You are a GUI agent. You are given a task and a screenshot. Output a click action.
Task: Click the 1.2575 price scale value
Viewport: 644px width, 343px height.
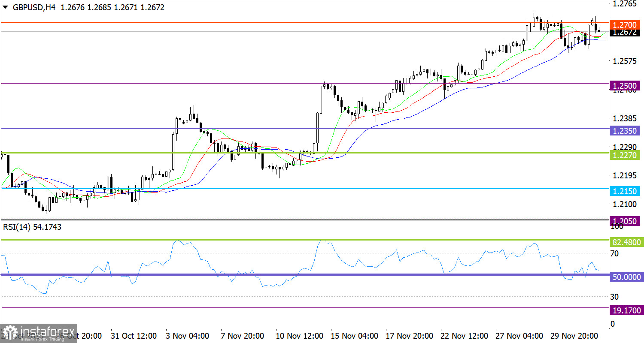[x=625, y=61]
